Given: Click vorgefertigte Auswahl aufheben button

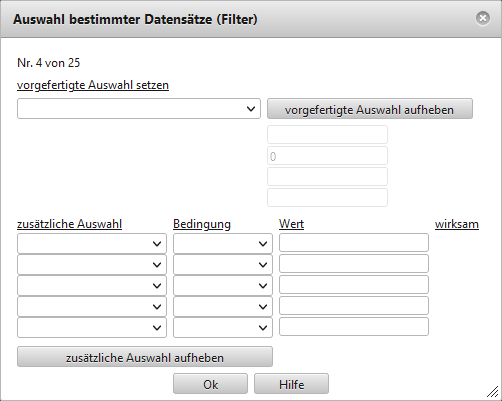Looking at the screenshot, I should pyautogui.click(x=370, y=109).
